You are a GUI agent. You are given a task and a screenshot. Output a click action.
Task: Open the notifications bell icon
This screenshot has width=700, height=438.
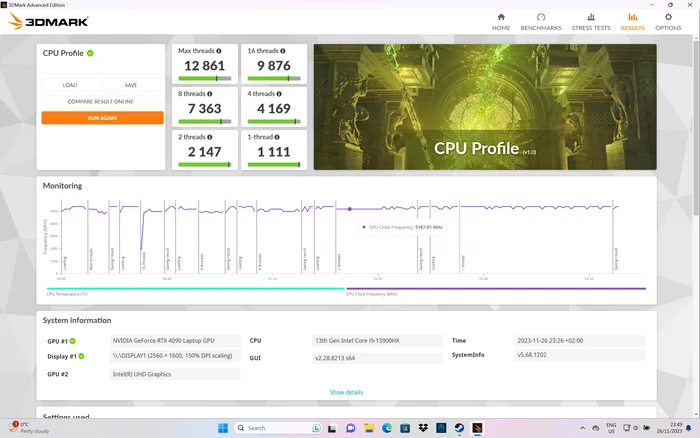(x=688, y=428)
